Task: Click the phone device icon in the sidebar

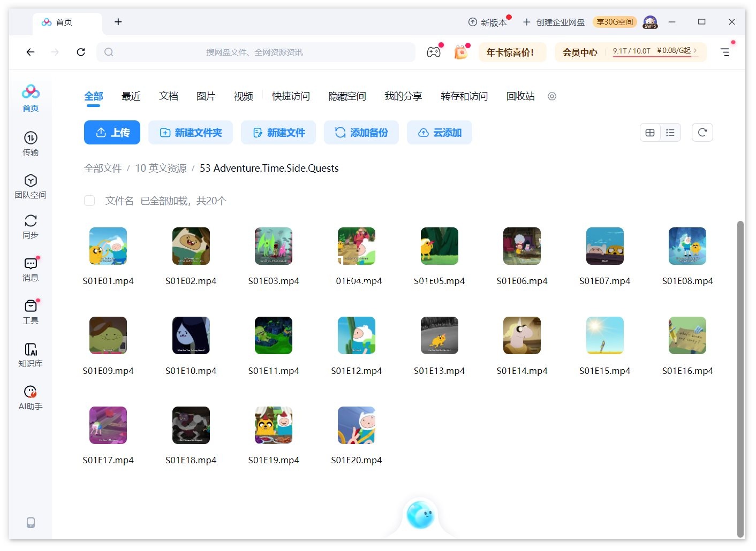Action: click(x=31, y=523)
